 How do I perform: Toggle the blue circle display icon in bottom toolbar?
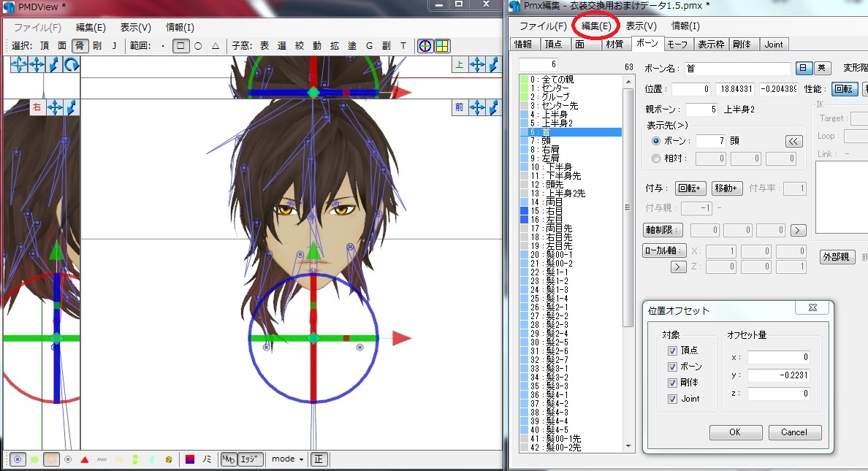click(x=18, y=459)
